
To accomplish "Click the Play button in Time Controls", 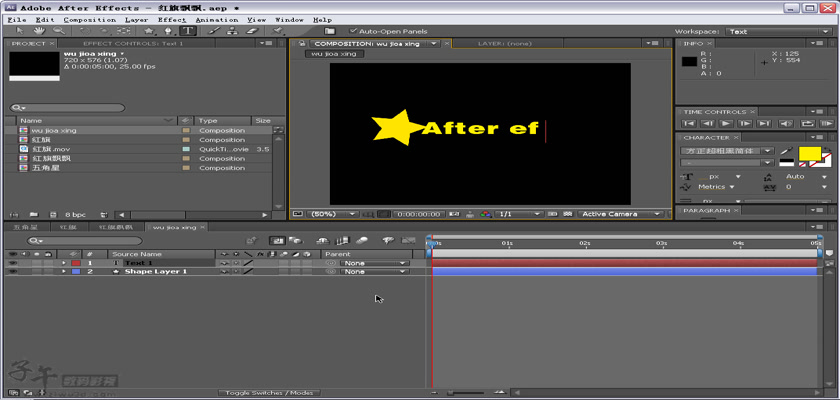I will 726,124.
